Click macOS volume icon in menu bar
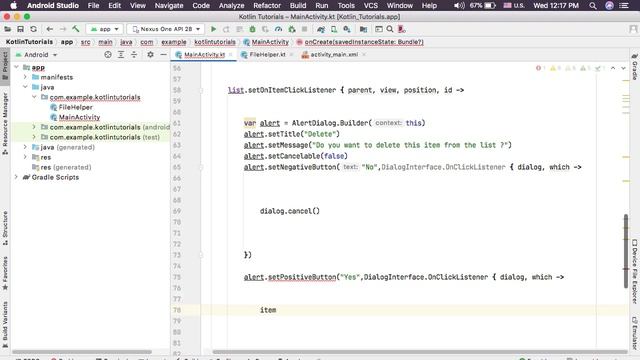The height and width of the screenshot is (360, 640). tap(459, 6)
